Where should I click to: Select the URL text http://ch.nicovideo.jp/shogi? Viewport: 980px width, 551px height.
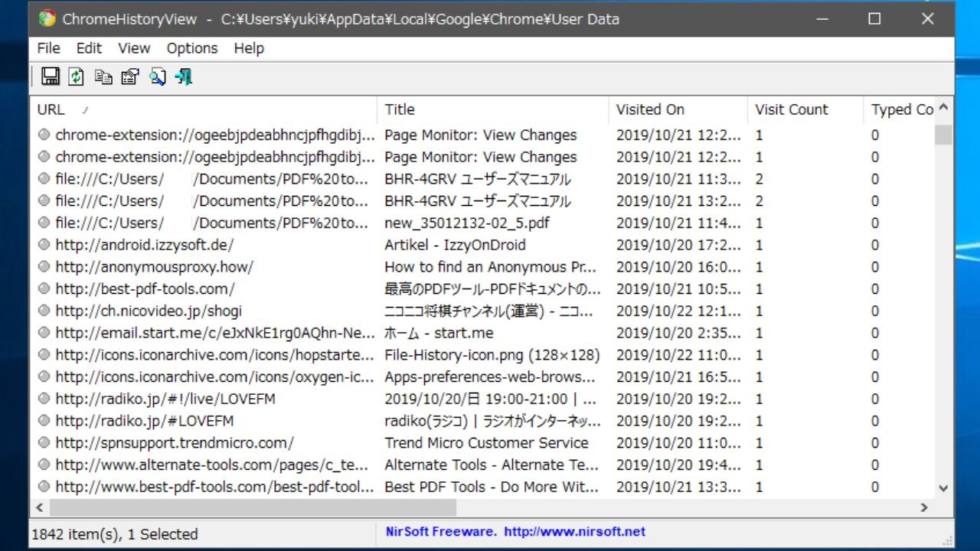(x=149, y=311)
